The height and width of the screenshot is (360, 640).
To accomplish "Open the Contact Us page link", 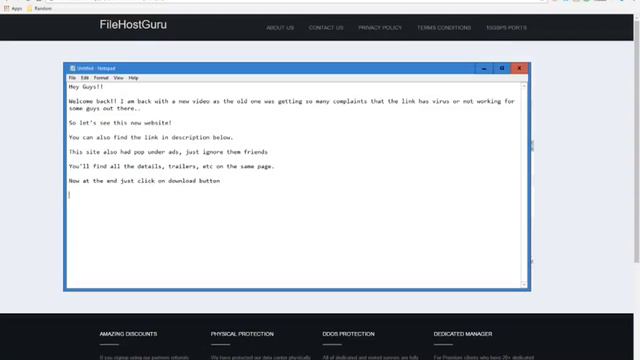I will pyautogui.click(x=326, y=28).
